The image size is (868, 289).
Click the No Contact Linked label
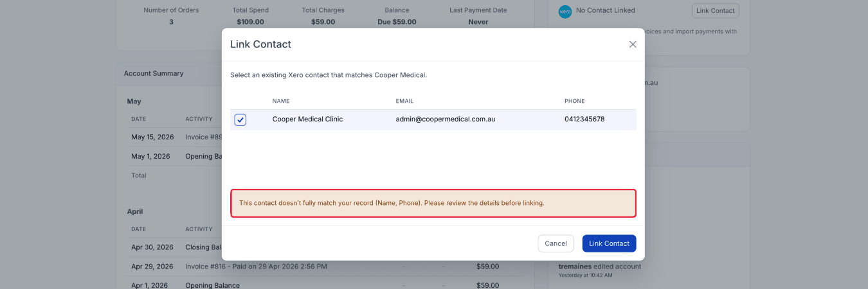pyautogui.click(x=606, y=10)
